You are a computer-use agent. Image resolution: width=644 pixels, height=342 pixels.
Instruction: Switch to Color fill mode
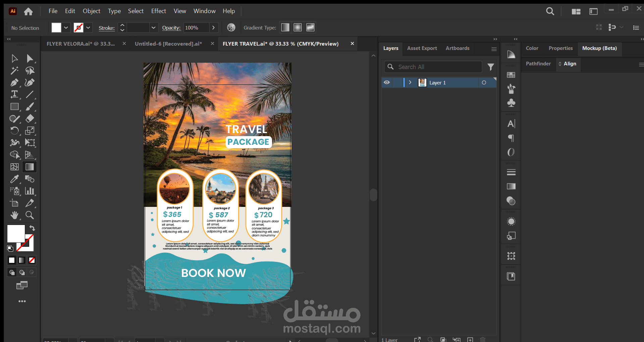12,260
